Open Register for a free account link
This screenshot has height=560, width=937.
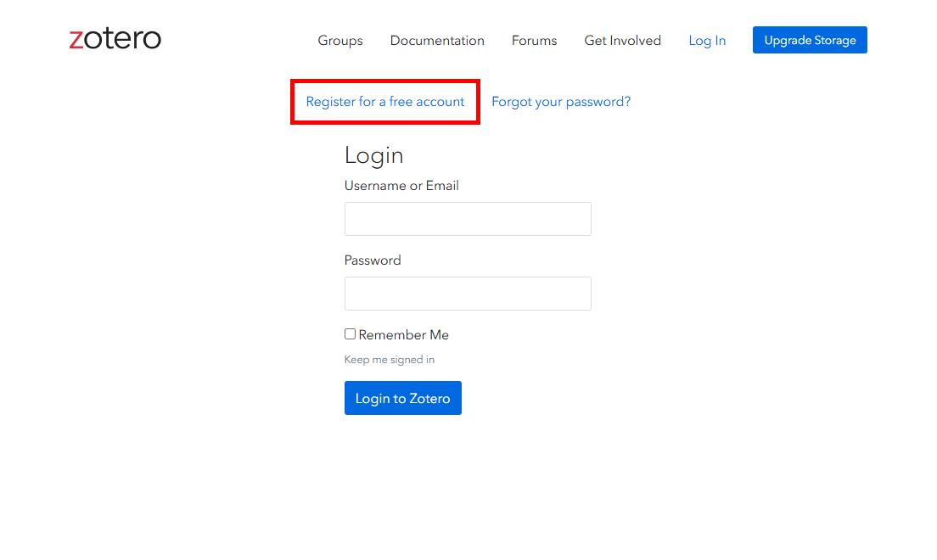coord(385,102)
